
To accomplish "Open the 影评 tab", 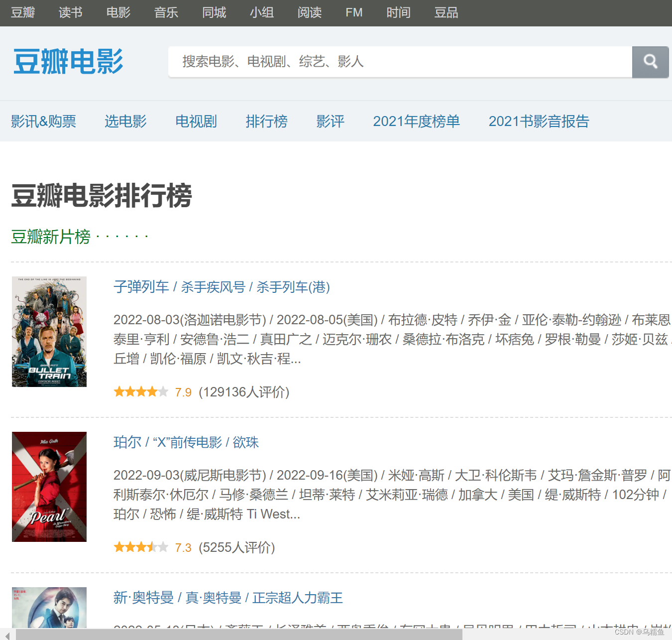I will pyautogui.click(x=331, y=121).
